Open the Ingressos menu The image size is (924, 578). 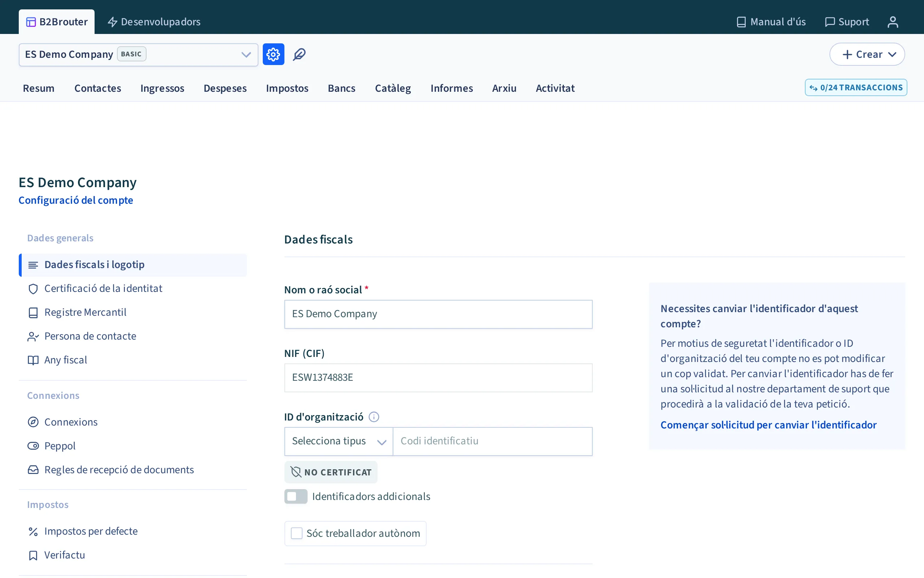tap(162, 88)
